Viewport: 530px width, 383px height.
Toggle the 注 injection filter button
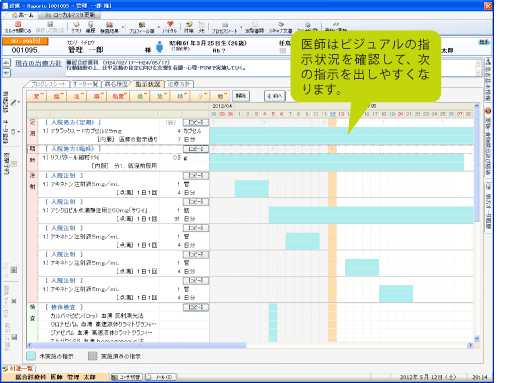76,96
